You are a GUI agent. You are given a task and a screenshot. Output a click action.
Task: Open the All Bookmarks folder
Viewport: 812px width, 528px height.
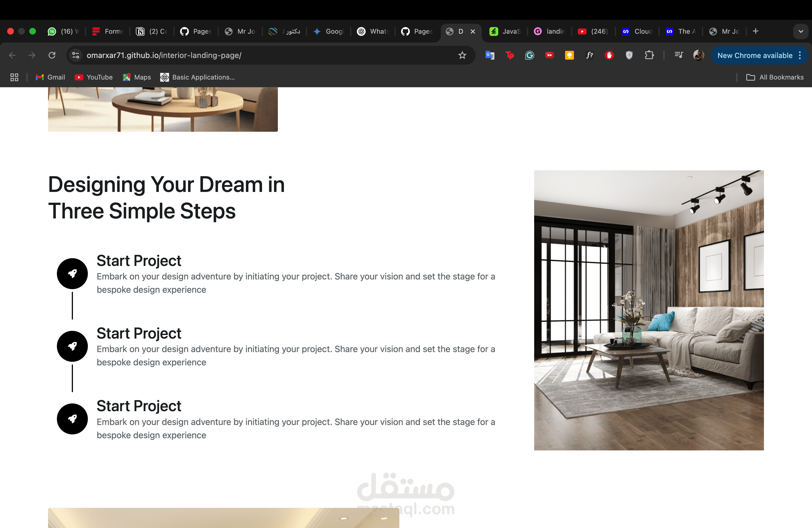pyautogui.click(x=775, y=77)
